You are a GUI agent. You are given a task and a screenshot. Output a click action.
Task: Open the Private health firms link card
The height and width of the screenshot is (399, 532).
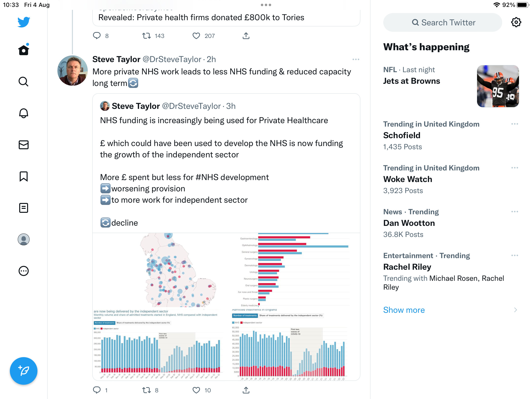(226, 18)
